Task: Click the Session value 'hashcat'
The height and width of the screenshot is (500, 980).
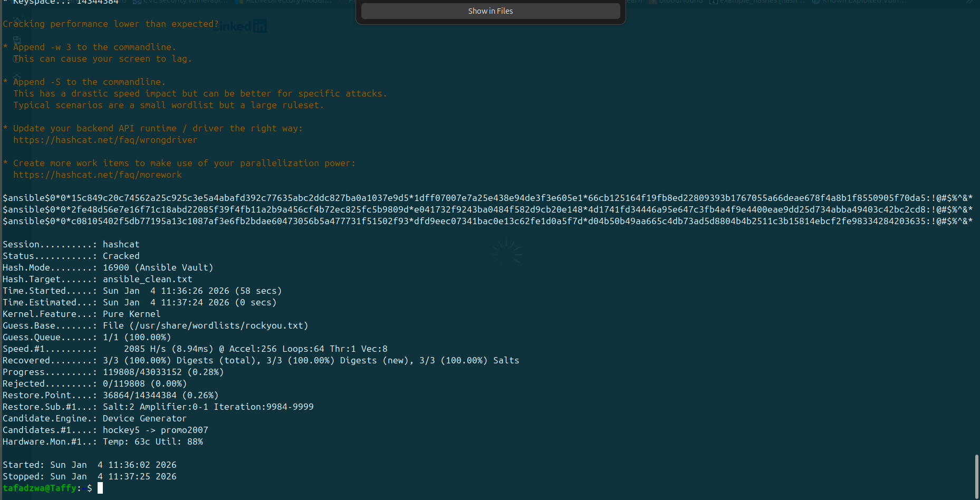Action: 121,245
